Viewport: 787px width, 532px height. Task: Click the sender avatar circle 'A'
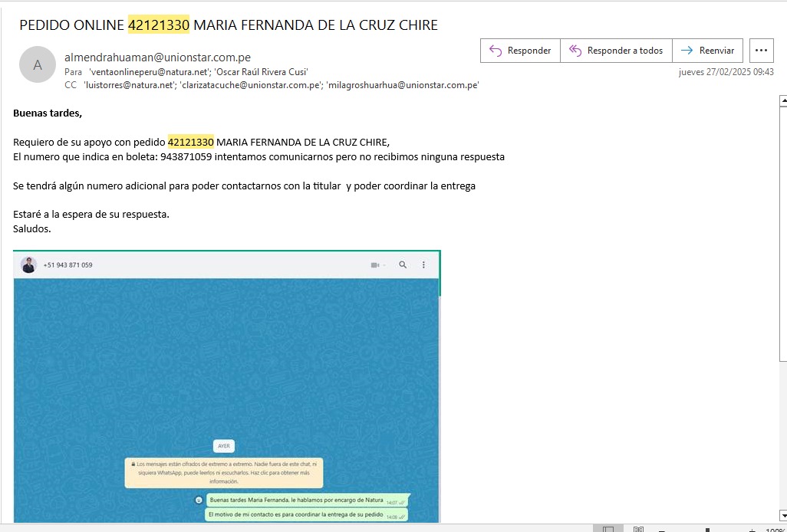pyautogui.click(x=38, y=65)
